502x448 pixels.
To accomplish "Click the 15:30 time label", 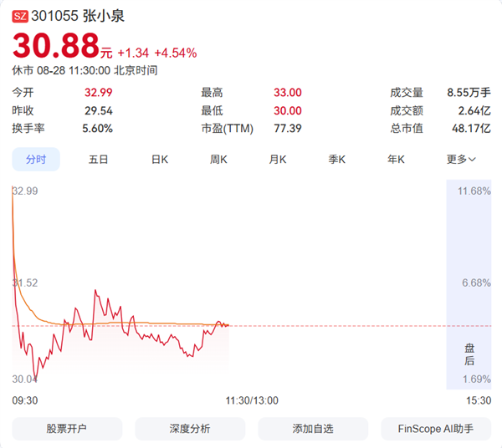I will coord(479,400).
